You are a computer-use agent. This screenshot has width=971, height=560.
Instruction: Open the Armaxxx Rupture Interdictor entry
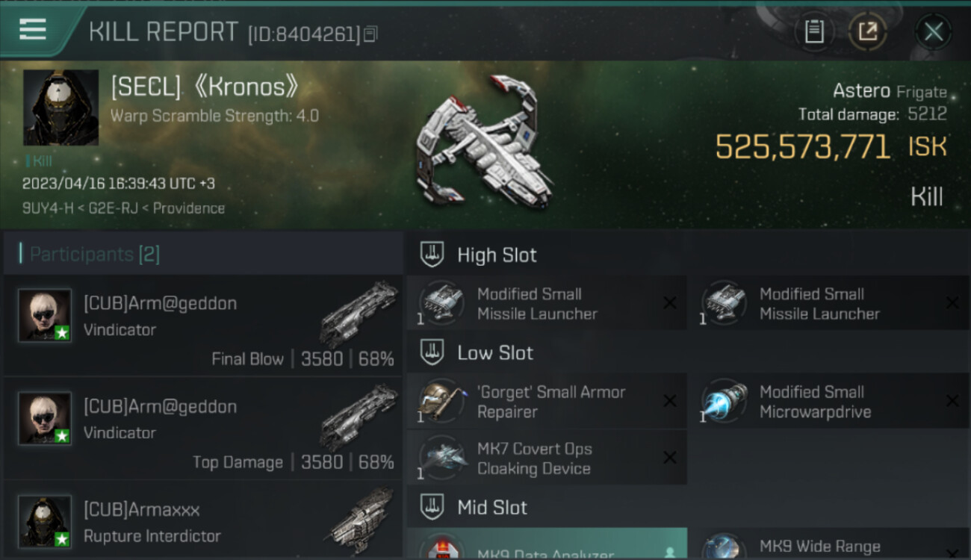point(203,521)
